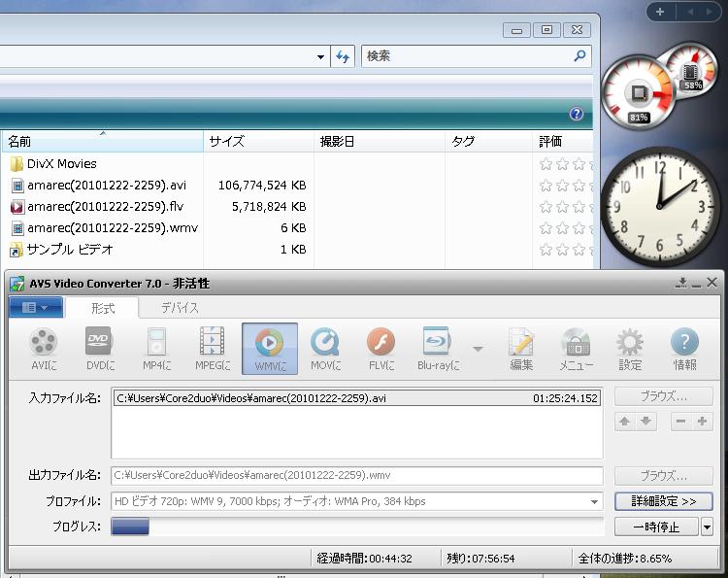
Task: Click the conversion progress bar
Action: 356,527
